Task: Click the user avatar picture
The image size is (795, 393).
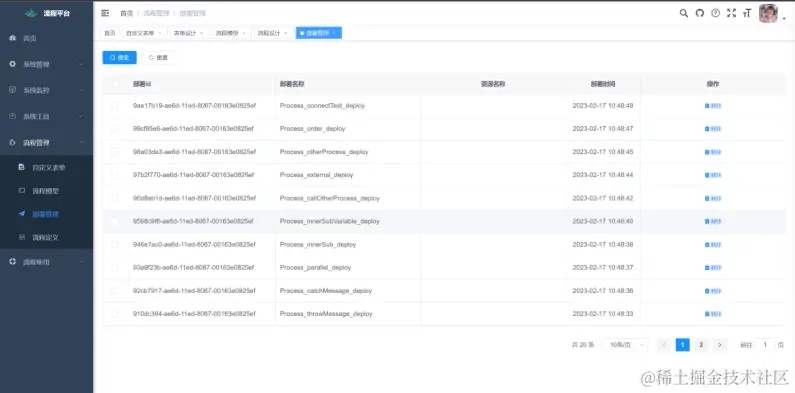Action: point(768,14)
